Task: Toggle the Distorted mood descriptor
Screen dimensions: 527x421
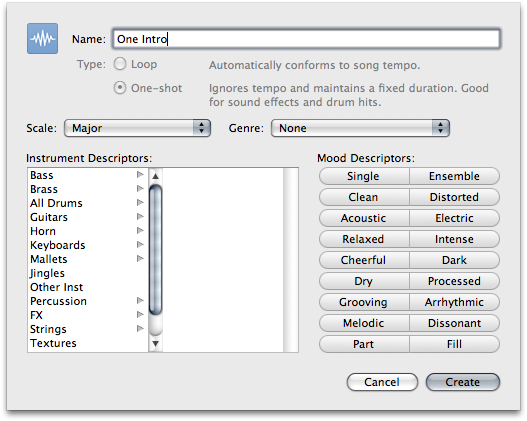Action: [454, 197]
